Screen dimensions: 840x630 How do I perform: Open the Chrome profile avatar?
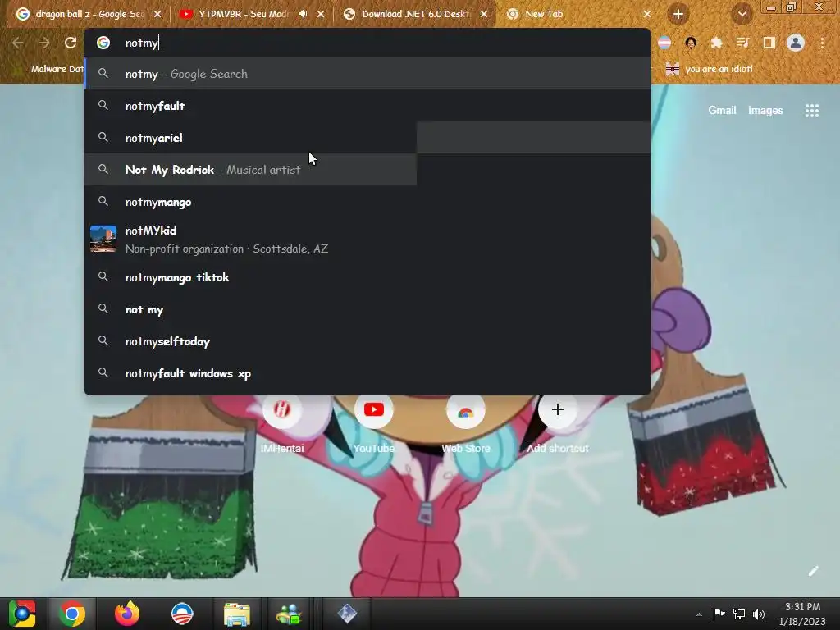coord(796,43)
